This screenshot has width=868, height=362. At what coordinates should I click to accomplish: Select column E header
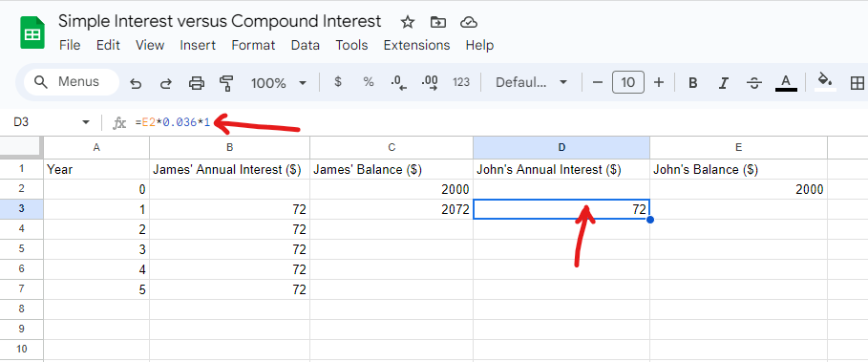tap(738, 147)
